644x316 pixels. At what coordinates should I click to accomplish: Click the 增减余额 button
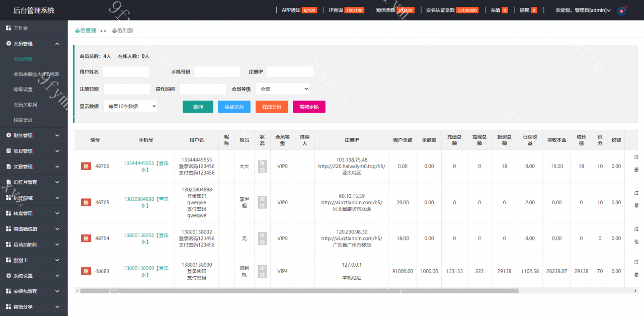point(309,107)
